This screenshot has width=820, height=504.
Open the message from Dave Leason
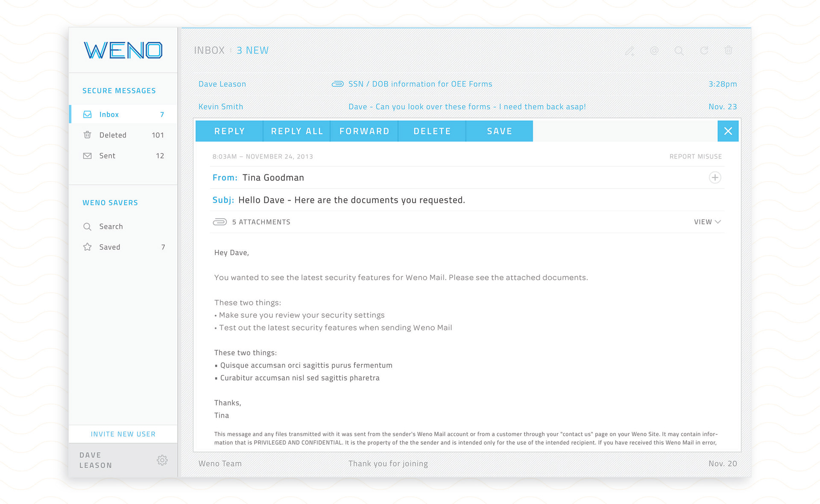tap(222, 84)
